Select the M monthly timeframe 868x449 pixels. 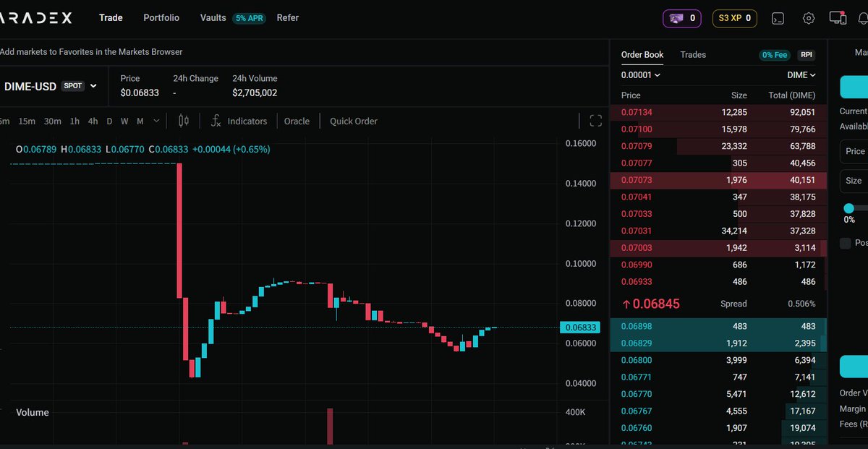coord(140,121)
